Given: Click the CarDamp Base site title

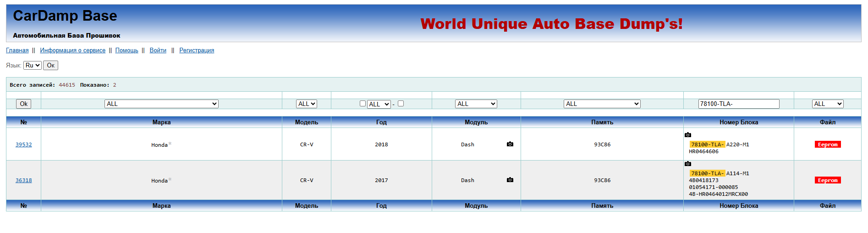Looking at the screenshot, I should (65, 16).
